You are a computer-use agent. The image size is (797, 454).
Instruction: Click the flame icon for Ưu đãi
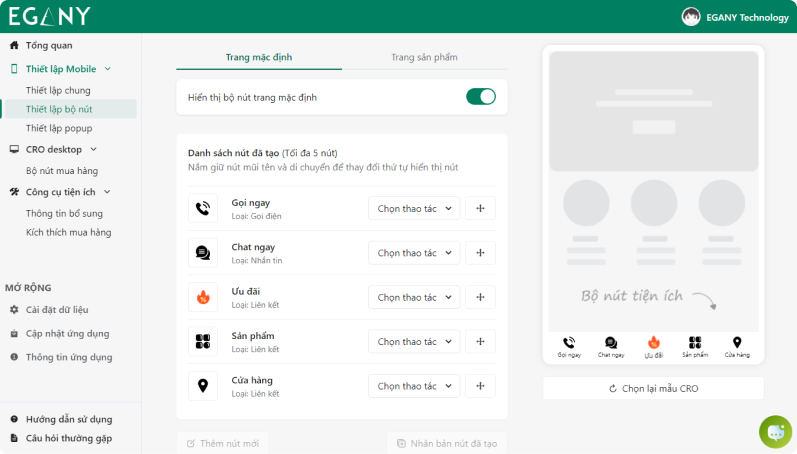tap(203, 297)
